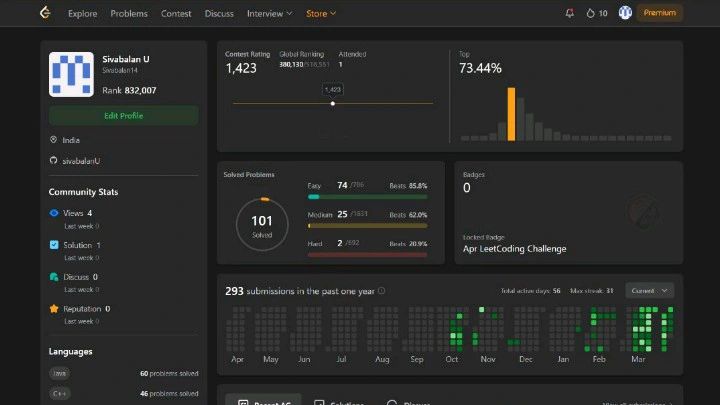
Task: Click the Easy Beats 85.8% text
Action: [408, 186]
